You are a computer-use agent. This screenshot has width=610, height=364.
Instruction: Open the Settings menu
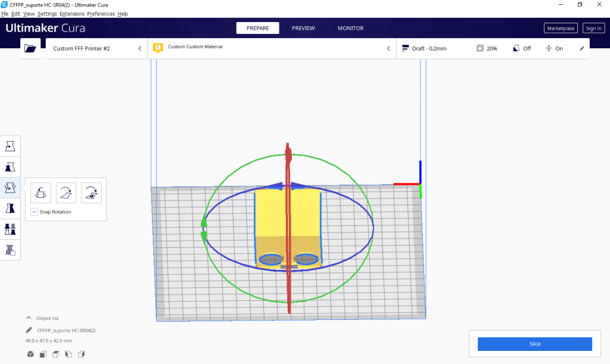point(47,14)
